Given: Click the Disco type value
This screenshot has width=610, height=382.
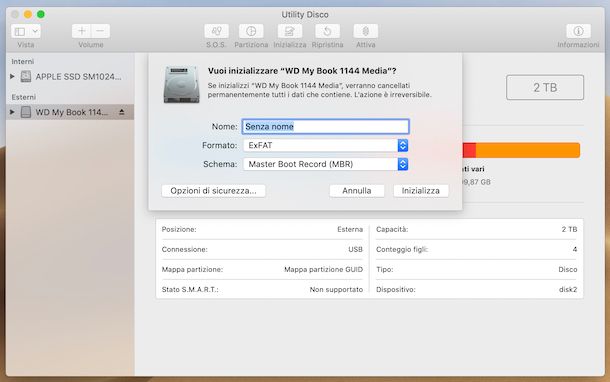Looking at the screenshot, I should click(568, 269).
